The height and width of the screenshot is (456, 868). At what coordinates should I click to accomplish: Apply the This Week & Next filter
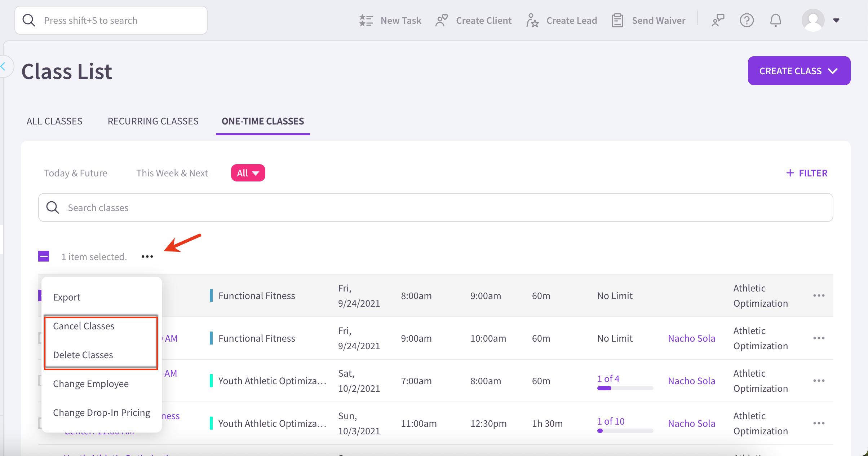point(172,173)
